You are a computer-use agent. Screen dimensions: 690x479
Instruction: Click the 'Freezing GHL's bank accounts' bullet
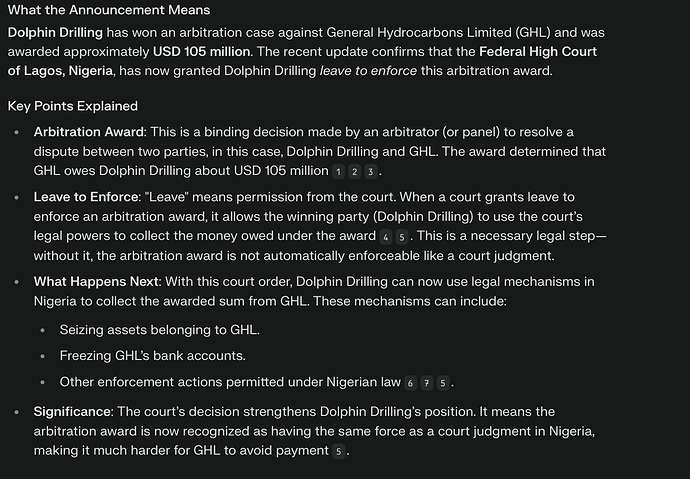[152, 355]
